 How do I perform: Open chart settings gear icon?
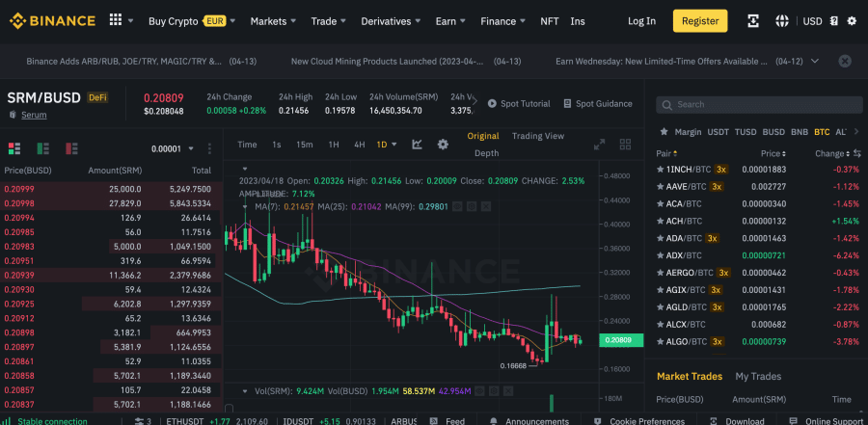[443, 145]
